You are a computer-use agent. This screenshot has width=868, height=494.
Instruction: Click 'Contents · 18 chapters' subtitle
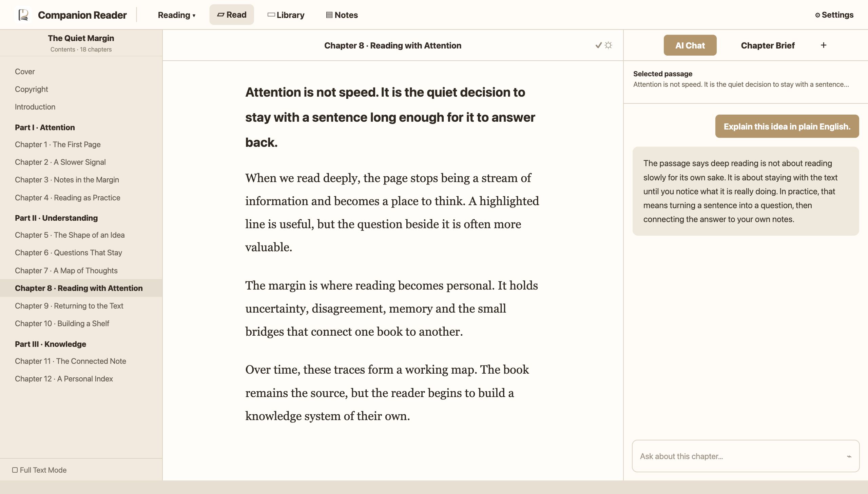81,50
